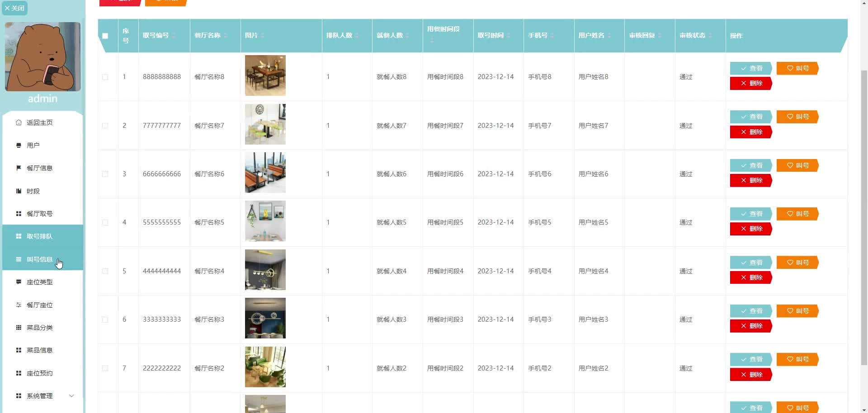Select the checkbox for row 5555555555
868x413 pixels.
105,222
